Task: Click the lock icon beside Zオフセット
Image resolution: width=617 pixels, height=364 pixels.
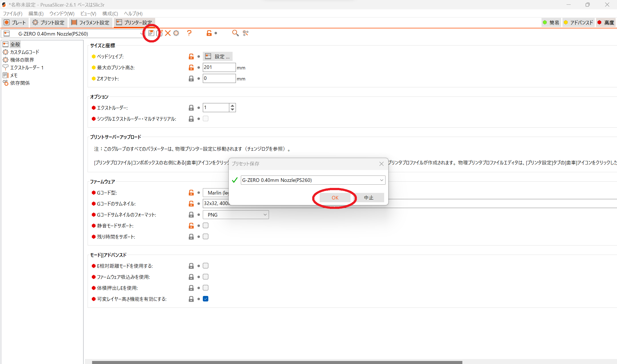Action: [x=191, y=79]
